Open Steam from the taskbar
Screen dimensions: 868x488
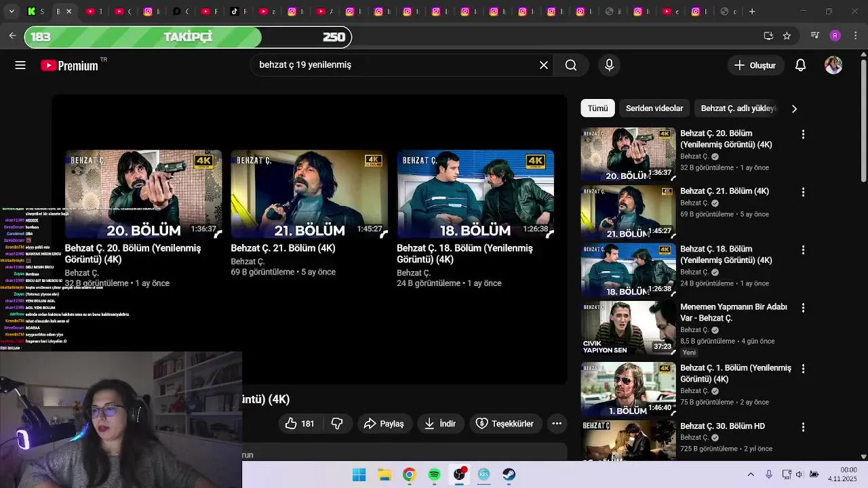(509, 474)
